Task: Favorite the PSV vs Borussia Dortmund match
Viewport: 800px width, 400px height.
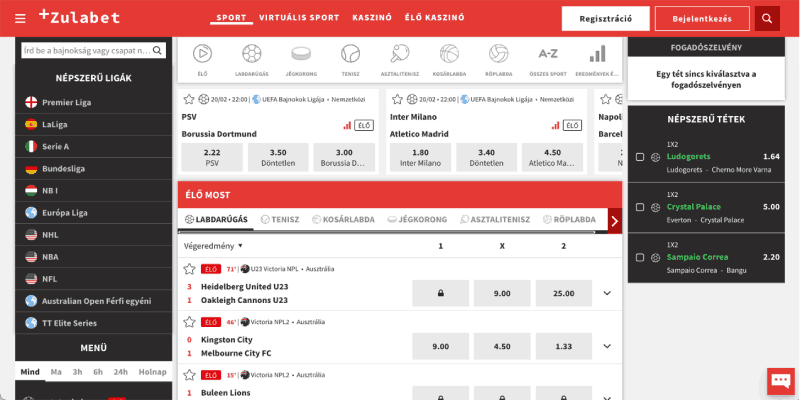Action: click(189, 99)
